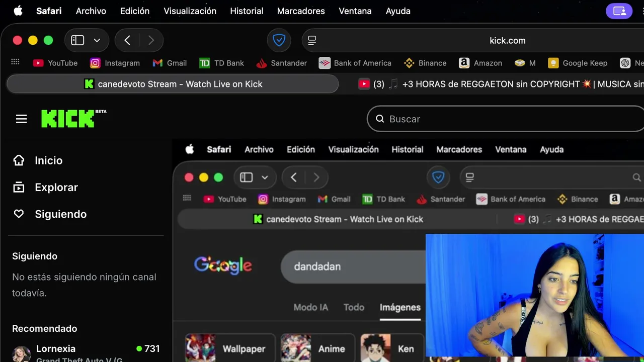Click the Buscar search field

pyautogui.click(x=506, y=119)
